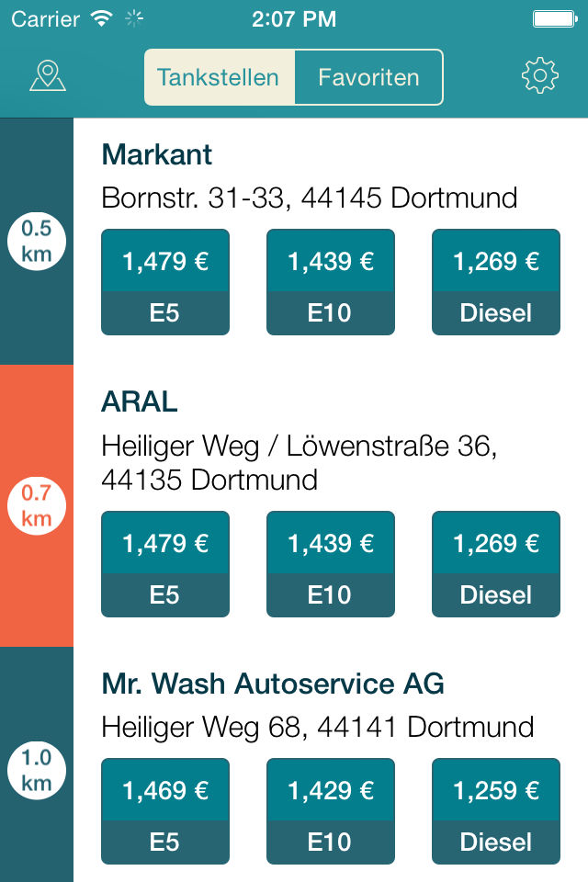The image size is (588, 882).
Task: Select the Tankstellen tab
Action: point(219,77)
